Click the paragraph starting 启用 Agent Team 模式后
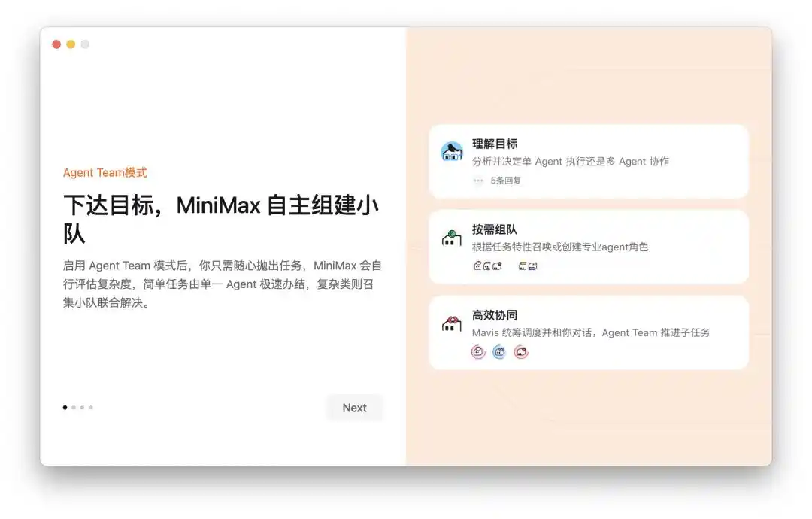 pyautogui.click(x=222, y=284)
